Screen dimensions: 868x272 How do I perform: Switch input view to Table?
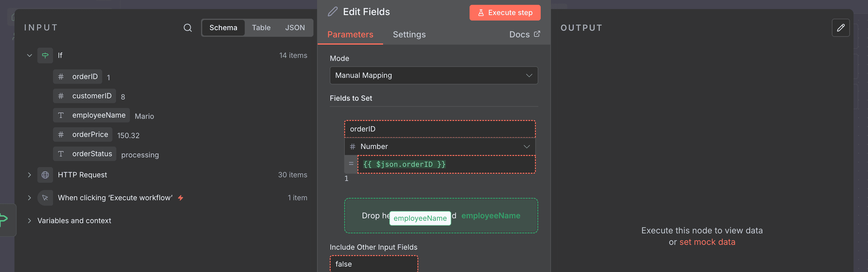coord(261,28)
